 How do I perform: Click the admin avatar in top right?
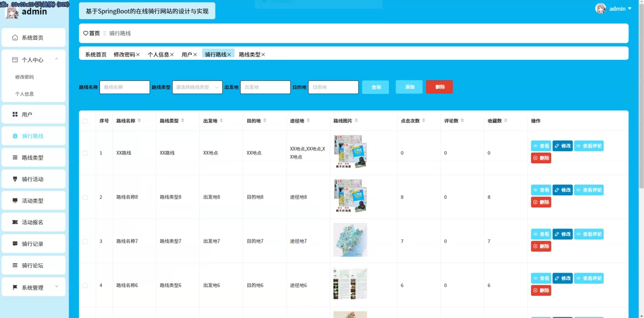click(601, 9)
